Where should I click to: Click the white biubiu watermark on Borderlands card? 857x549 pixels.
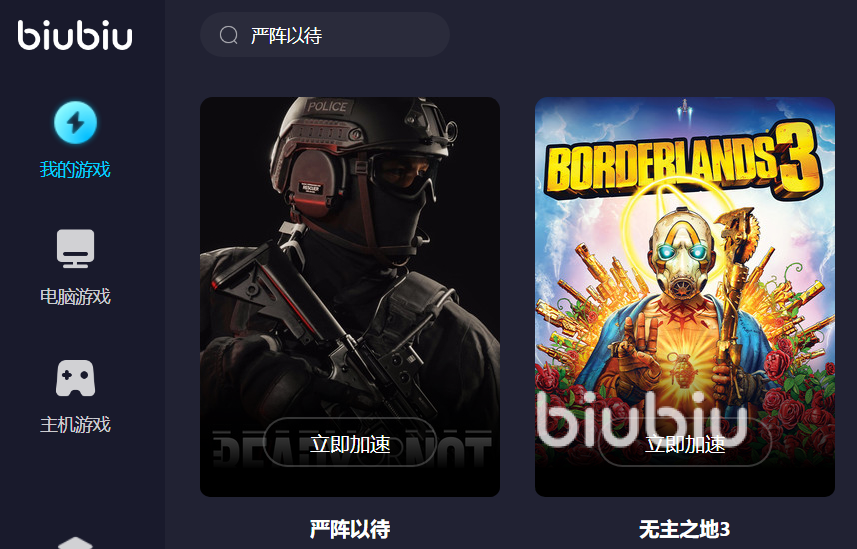(642, 418)
